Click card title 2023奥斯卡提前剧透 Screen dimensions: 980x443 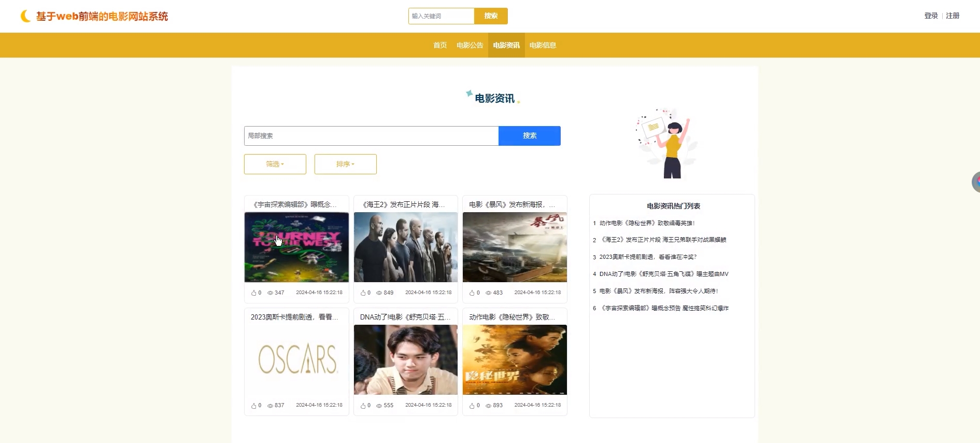294,317
